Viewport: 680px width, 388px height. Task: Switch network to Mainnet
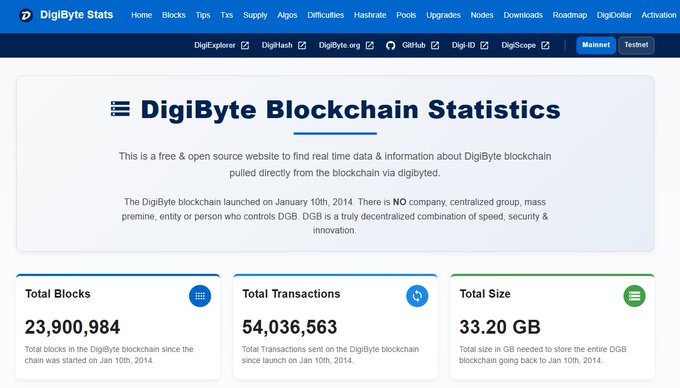point(596,45)
